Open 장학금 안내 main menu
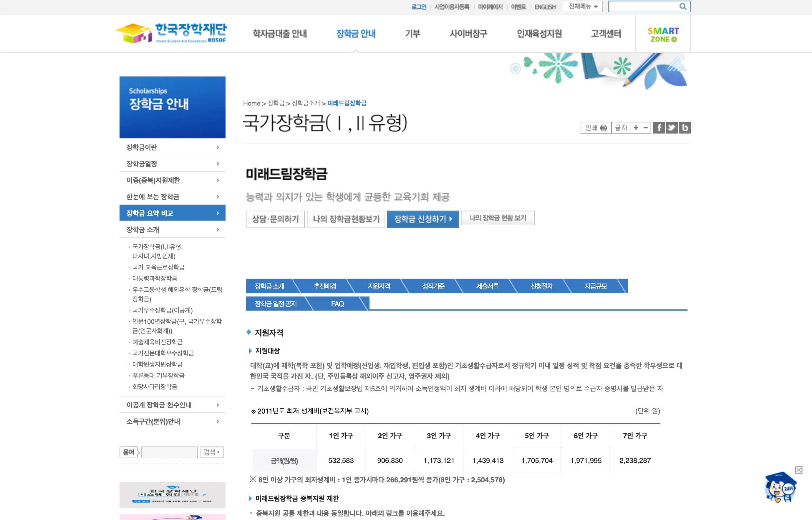812x520 pixels. coord(356,34)
